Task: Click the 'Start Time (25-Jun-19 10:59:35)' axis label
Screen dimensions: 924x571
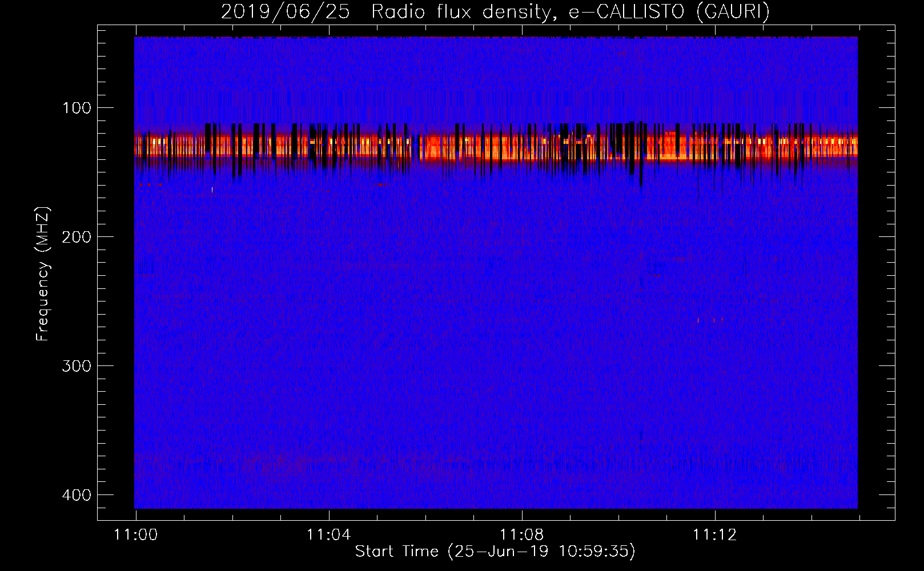Action: pyautogui.click(x=495, y=552)
